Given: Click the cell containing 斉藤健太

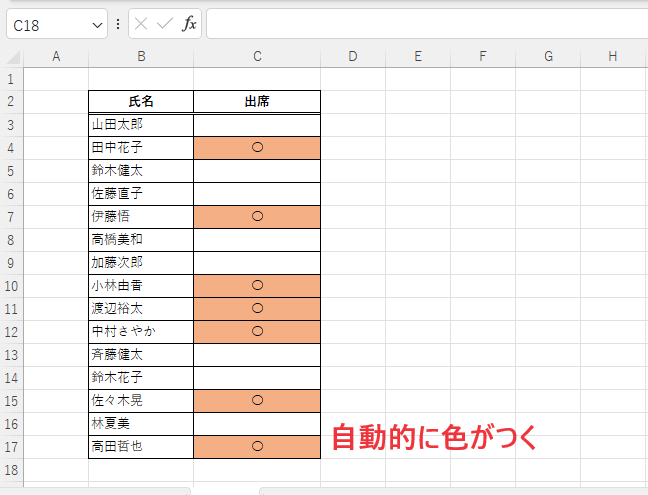Looking at the screenshot, I should point(141,355).
